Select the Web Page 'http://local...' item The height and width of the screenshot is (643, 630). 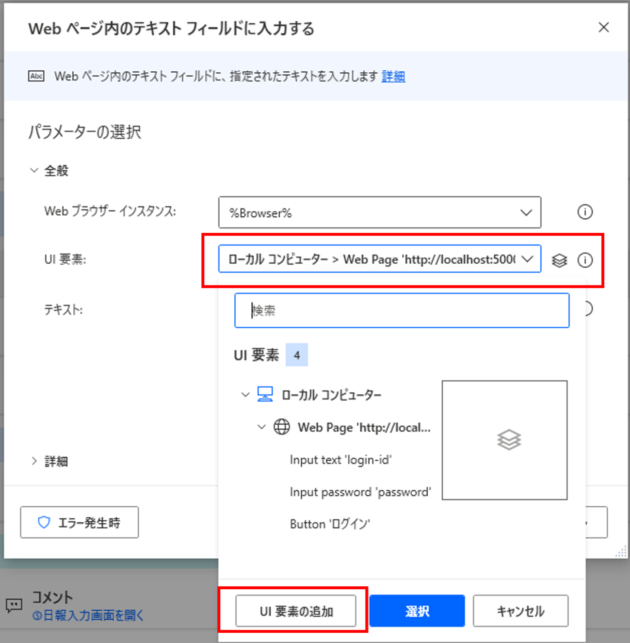pyautogui.click(x=364, y=427)
